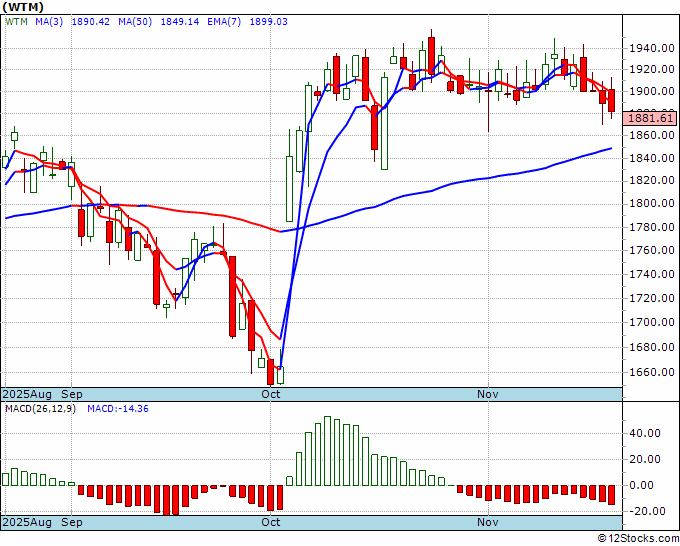Click the MACD(26,12,9) indicator label
680x546 pixels.
pyautogui.click(x=40, y=409)
